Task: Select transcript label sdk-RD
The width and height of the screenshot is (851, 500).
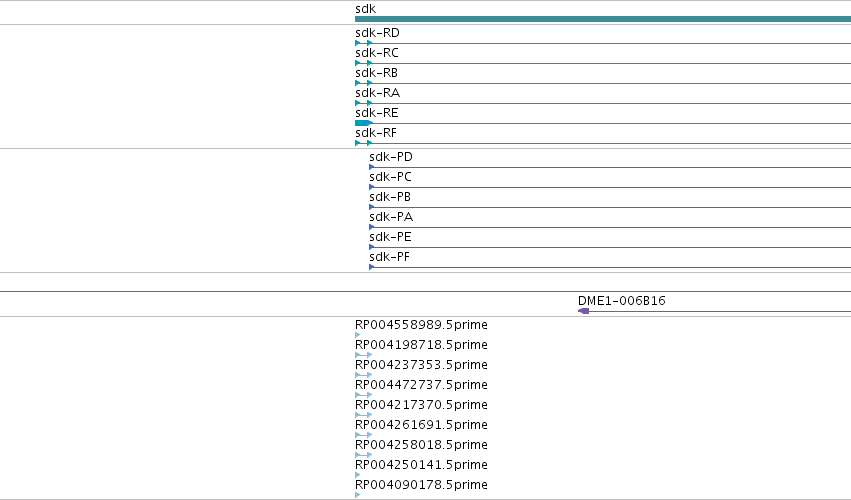Action: 377,33
